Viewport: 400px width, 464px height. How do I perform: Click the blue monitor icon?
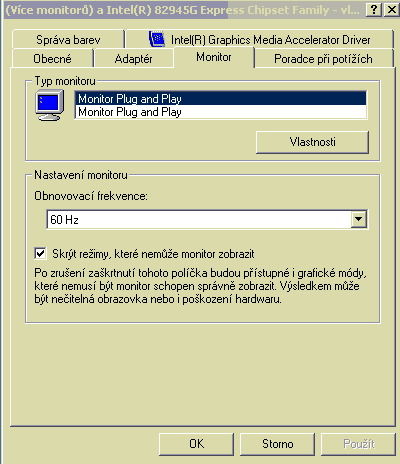(x=50, y=105)
